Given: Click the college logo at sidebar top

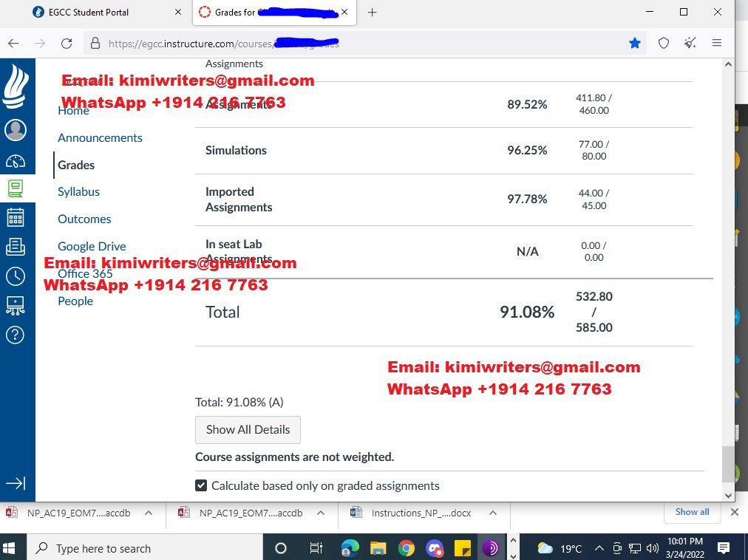Looking at the screenshot, I should [x=16, y=86].
